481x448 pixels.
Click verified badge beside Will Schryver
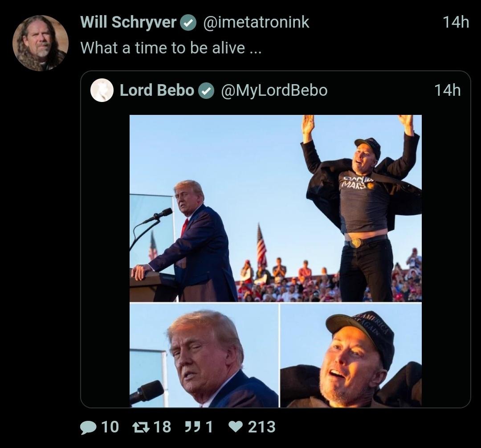(188, 23)
